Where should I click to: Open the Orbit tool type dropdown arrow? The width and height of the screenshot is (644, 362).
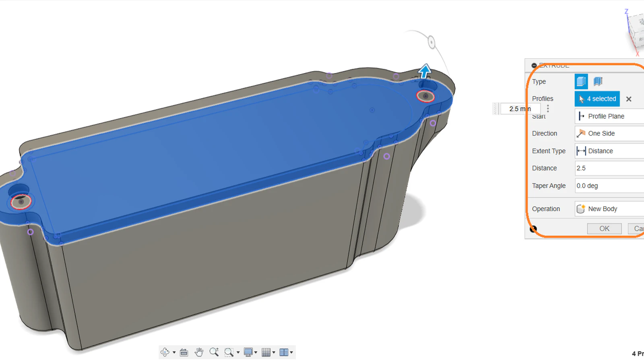point(174,353)
